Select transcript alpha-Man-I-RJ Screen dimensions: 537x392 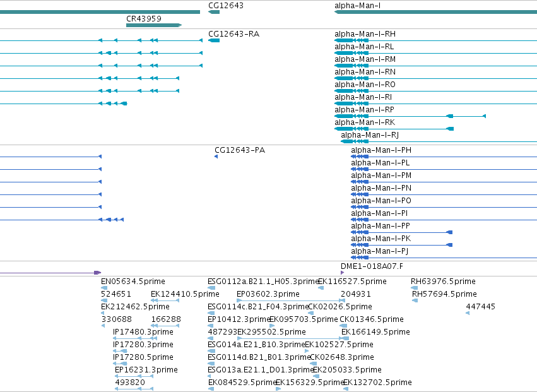(370, 135)
